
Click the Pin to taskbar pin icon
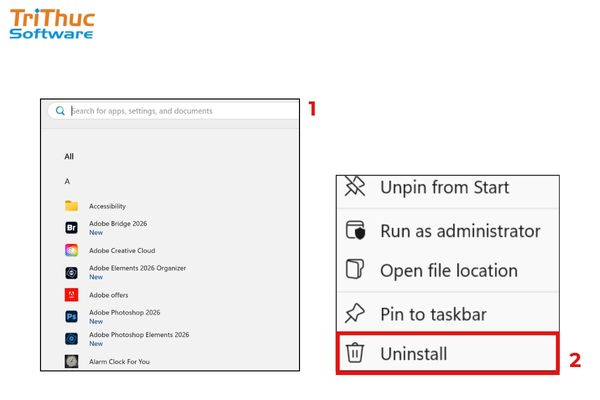click(x=355, y=313)
